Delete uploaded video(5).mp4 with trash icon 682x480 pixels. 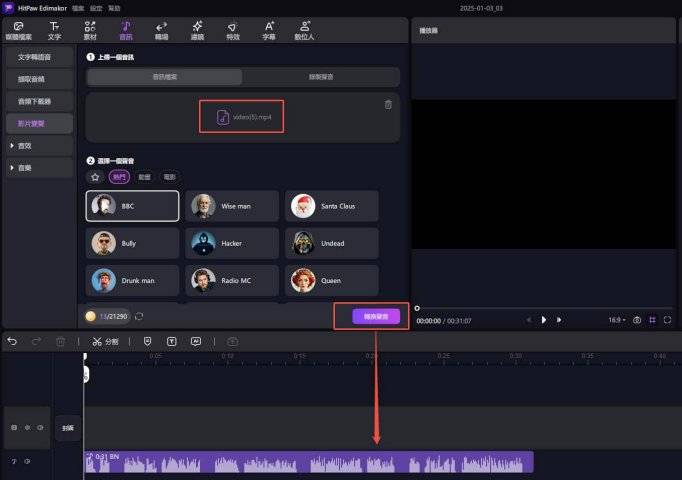(x=388, y=104)
